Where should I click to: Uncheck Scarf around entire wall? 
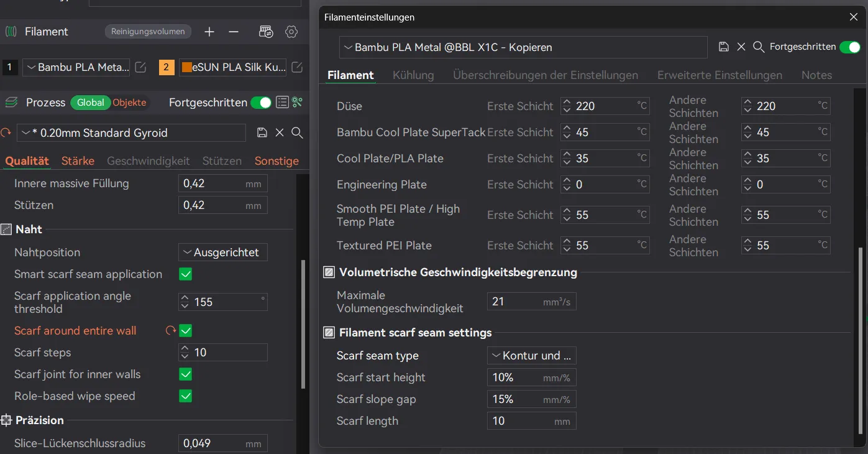(185, 331)
